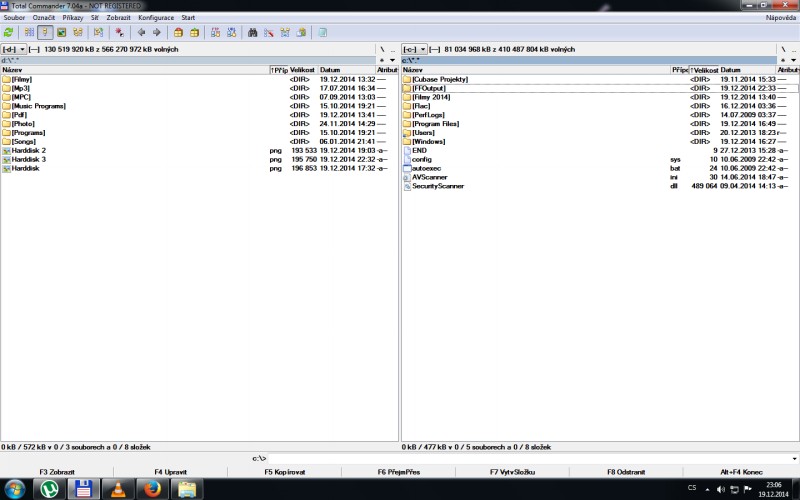The width and height of the screenshot is (800, 500).
Task: Open the Příkazy menu
Action: point(73,17)
